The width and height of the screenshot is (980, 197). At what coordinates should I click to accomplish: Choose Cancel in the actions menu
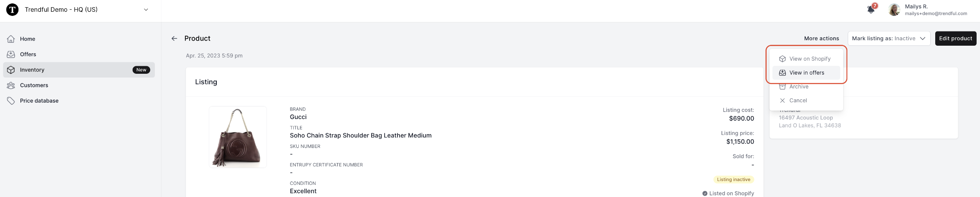[806, 101]
